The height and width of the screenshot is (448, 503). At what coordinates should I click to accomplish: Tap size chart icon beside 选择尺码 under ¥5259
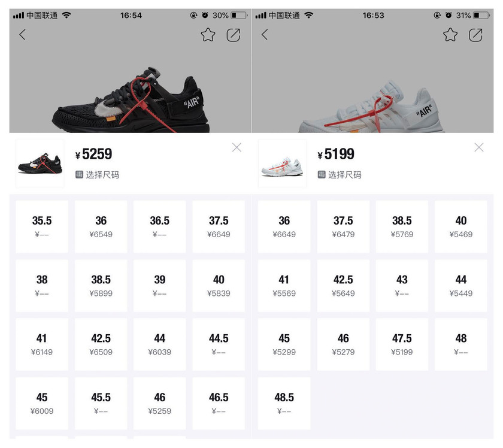(x=79, y=174)
